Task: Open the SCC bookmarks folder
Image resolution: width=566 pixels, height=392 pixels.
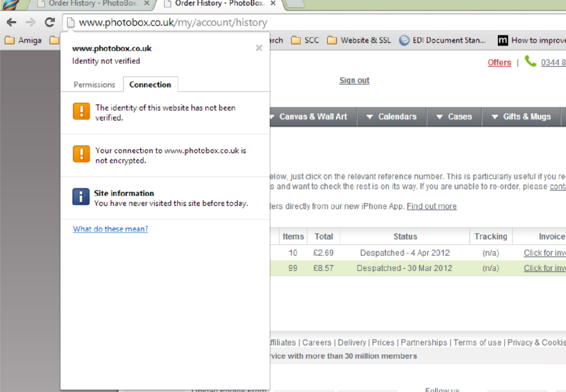Action: [x=306, y=40]
